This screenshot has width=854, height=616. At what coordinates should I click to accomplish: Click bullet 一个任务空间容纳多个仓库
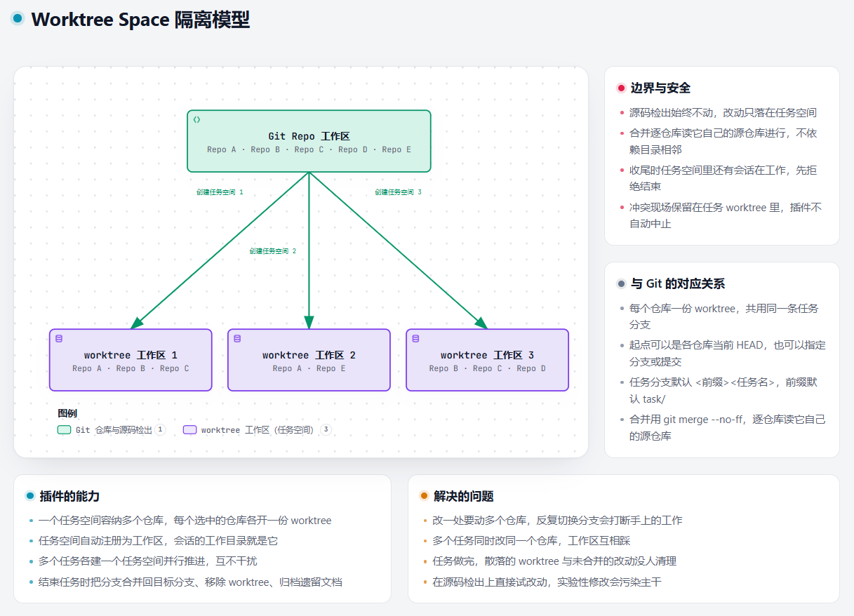coord(185,521)
